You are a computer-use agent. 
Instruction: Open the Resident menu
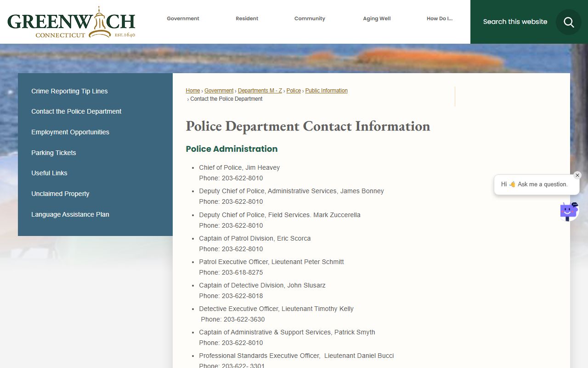[x=247, y=19]
